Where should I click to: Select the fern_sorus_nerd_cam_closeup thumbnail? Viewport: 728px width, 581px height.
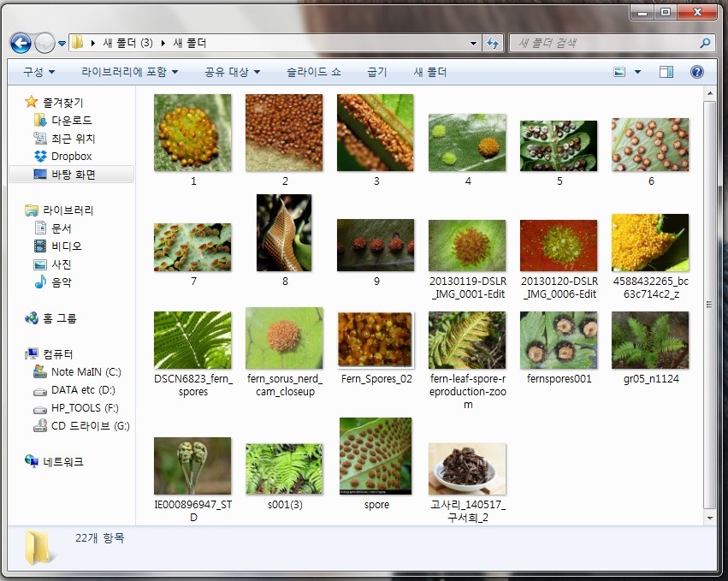(x=284, y=338)
